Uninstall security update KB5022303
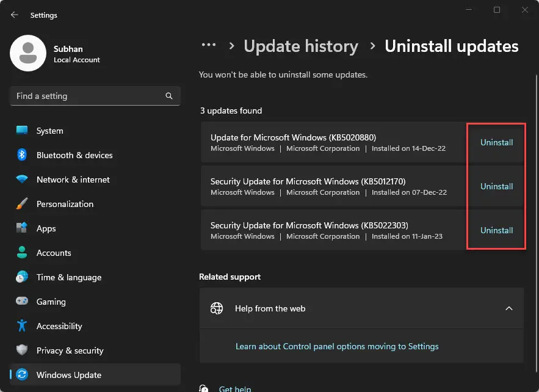 tap(496, 230)
